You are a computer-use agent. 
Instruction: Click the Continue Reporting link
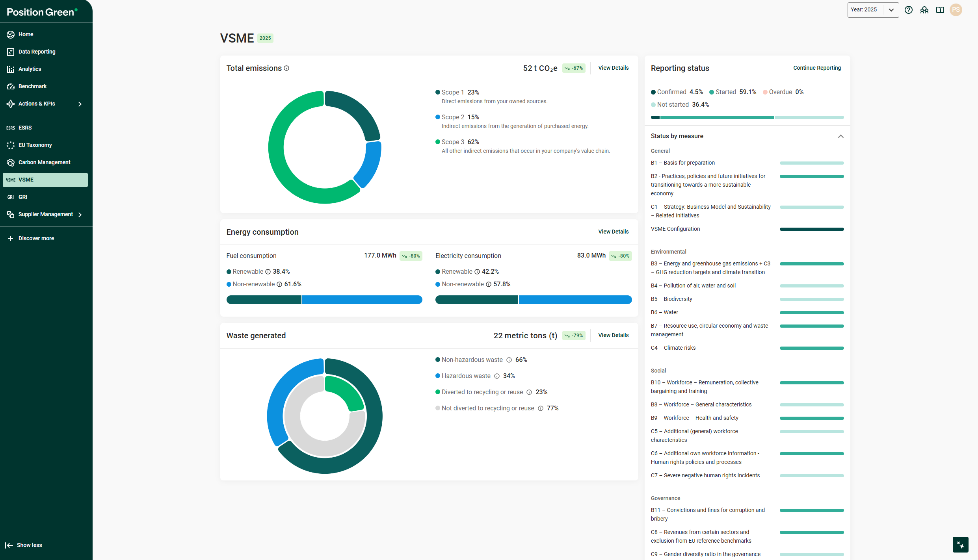click(x=817, y=68)
